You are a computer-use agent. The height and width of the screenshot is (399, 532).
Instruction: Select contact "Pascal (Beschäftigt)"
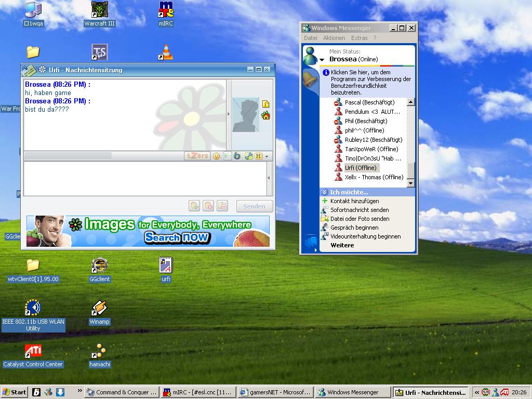pos(369,102)
